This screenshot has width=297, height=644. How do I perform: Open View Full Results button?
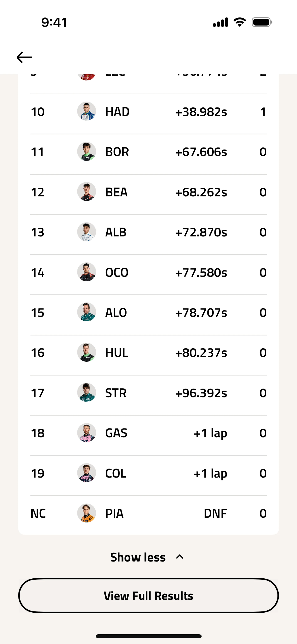(148, 596)
